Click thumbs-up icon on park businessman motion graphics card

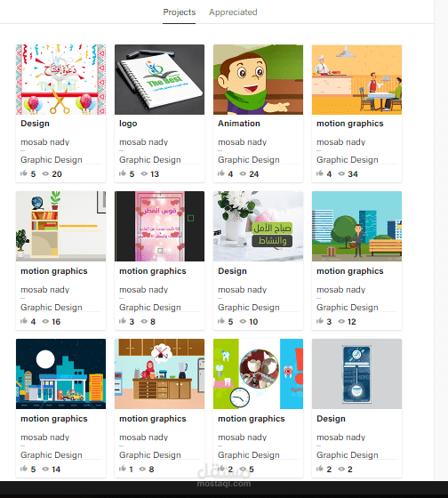320,321
